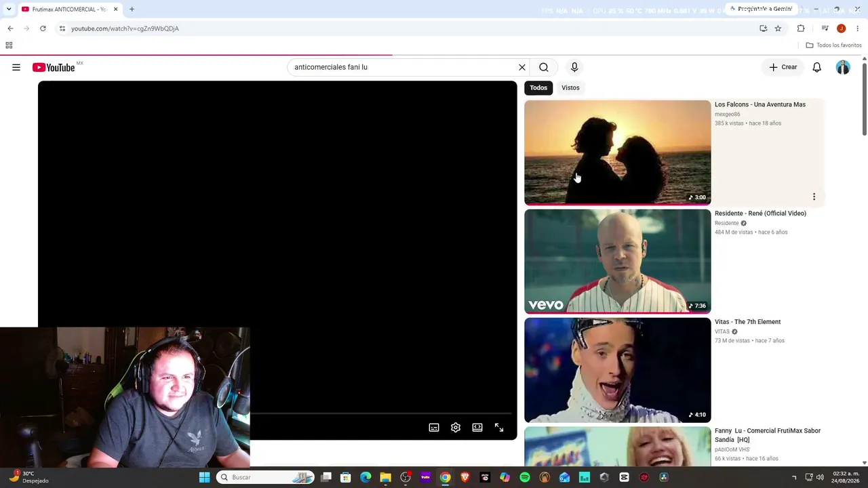Select the Frutimax ANTICOMERCIAL browser tab

click(69, 9)
